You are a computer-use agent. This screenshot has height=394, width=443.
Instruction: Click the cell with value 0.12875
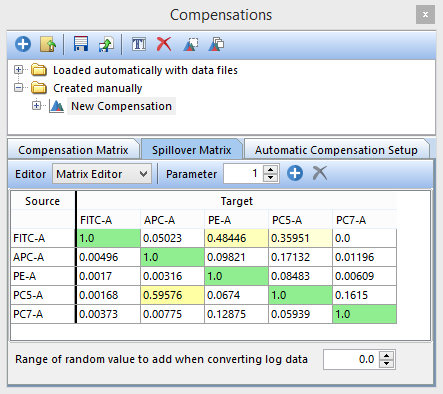coord(236,314)
